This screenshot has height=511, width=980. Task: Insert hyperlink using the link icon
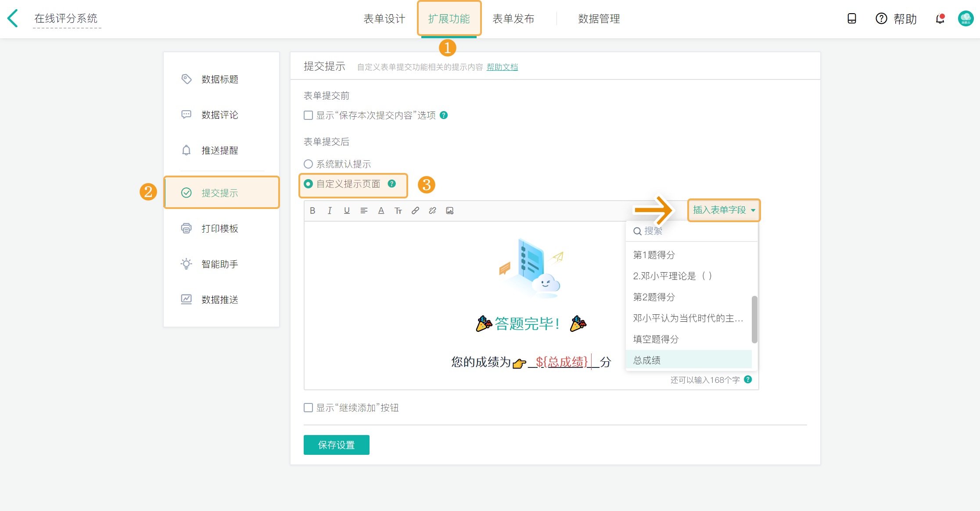(x=415, y=211)
